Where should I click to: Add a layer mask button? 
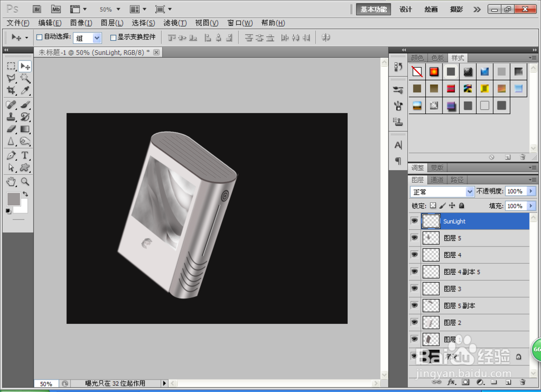[x=465, y=382]
